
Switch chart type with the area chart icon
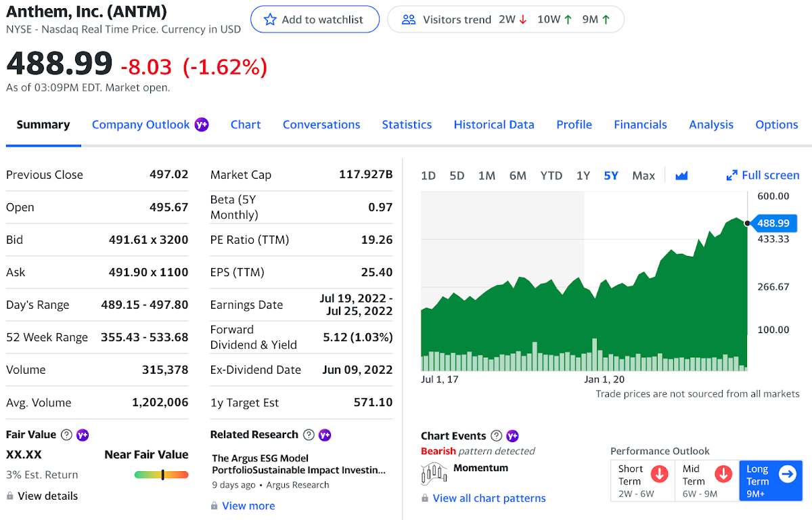[x=681, y=175]
